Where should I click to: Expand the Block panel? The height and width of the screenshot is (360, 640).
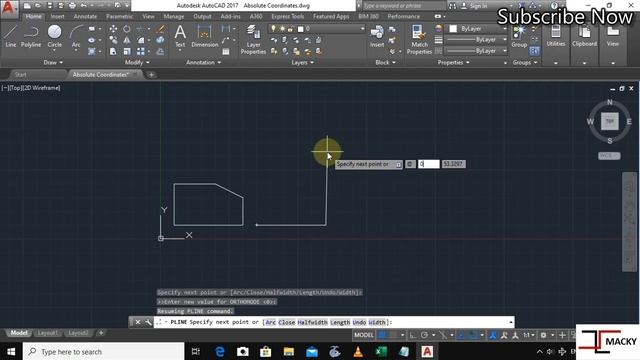pyautogui.click(x=385, y=62)
